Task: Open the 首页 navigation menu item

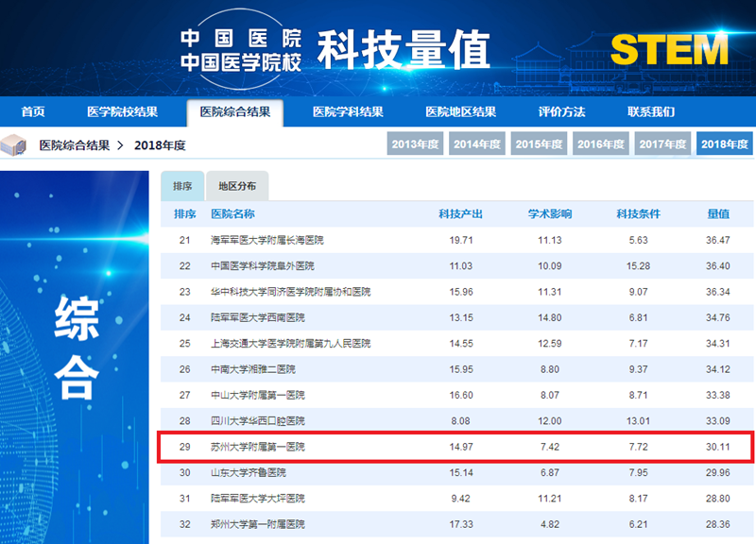Action: (x=33, y=112)
